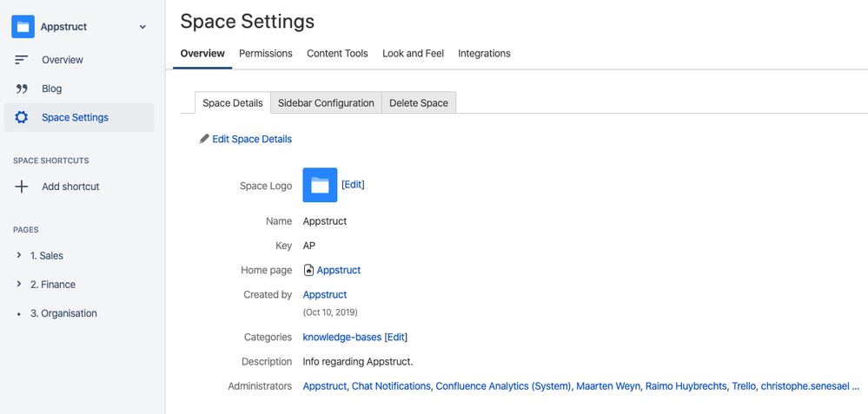The height and width of the screenshot is (414, 868).
Task: Click the Appstruct space folder icon in sidebar
Action: [x=23, y=27]
